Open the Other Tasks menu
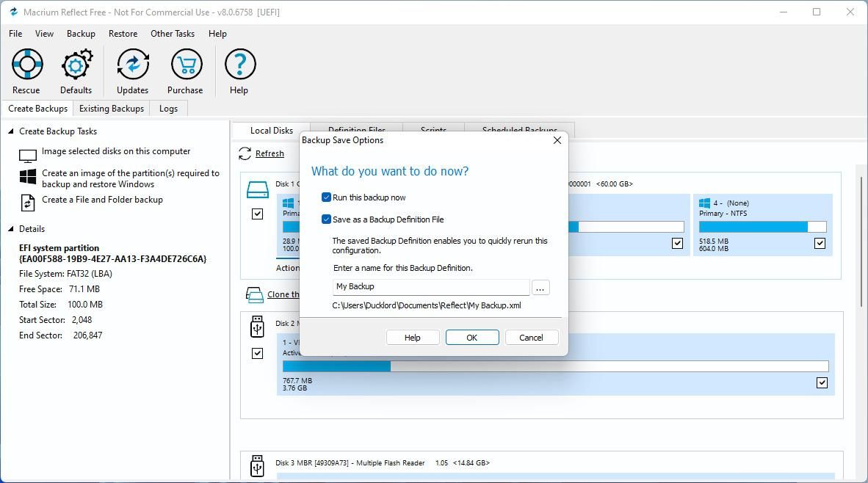Image resolution: width=868 pixels, height=483 pixels. 173,34
